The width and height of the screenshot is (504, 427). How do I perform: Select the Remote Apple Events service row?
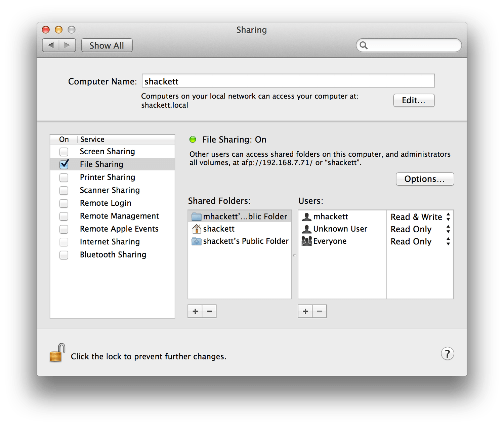[x=113, y=229]
